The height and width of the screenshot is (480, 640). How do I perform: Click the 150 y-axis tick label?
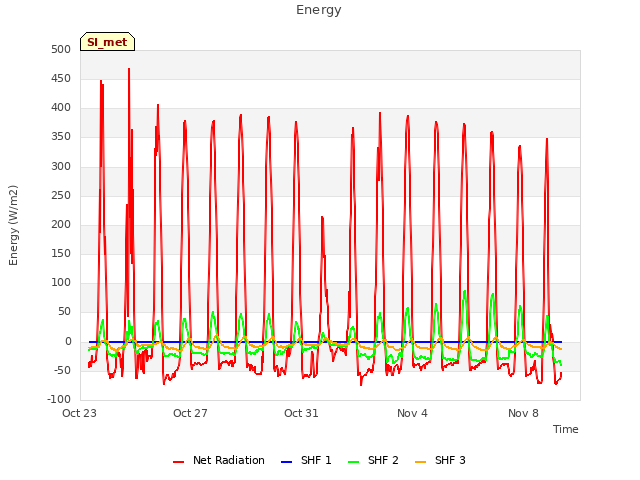click(61, 253)
